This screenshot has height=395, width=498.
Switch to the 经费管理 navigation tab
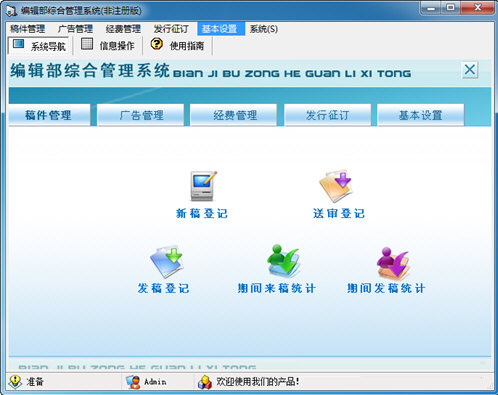coord(234,115)
